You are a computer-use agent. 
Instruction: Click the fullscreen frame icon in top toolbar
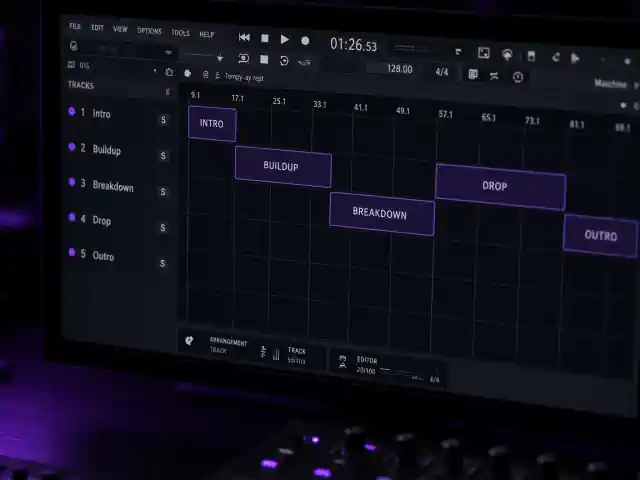click(484, 53)
